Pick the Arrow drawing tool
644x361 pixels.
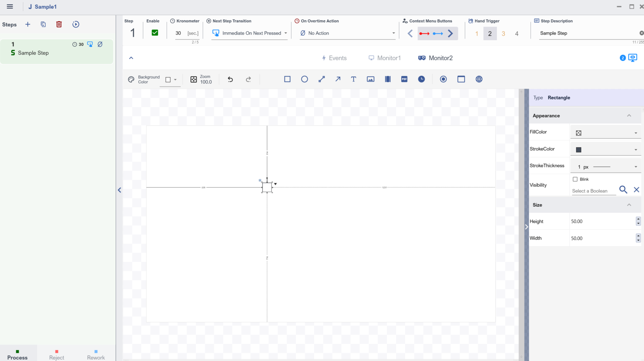(338, 79)
